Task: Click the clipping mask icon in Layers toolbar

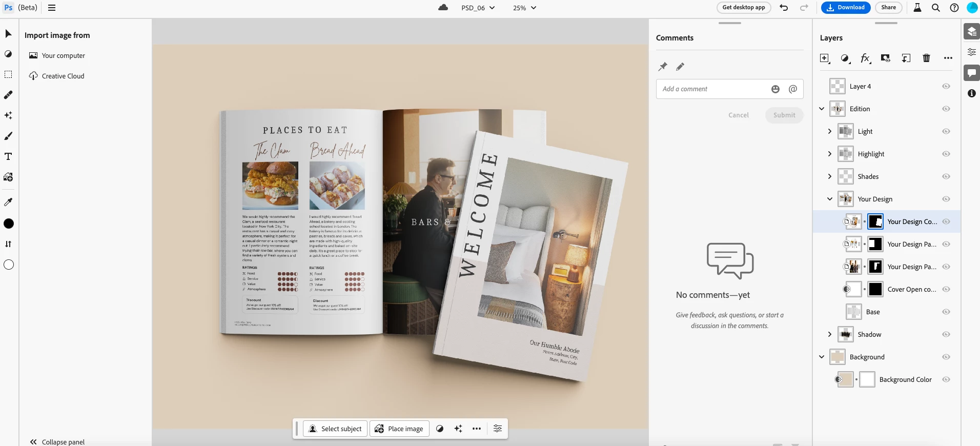Action: tap(906, 58)
